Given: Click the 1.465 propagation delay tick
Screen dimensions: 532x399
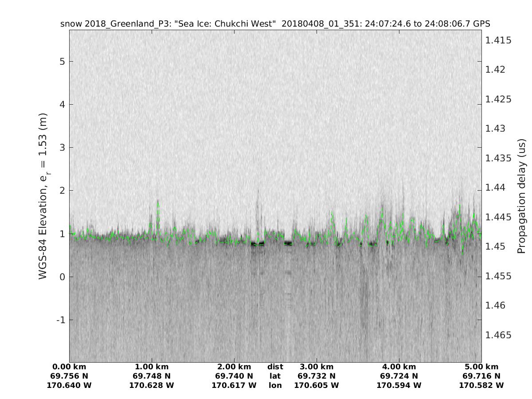Looking at the screenshot, I should coord(498,335).
